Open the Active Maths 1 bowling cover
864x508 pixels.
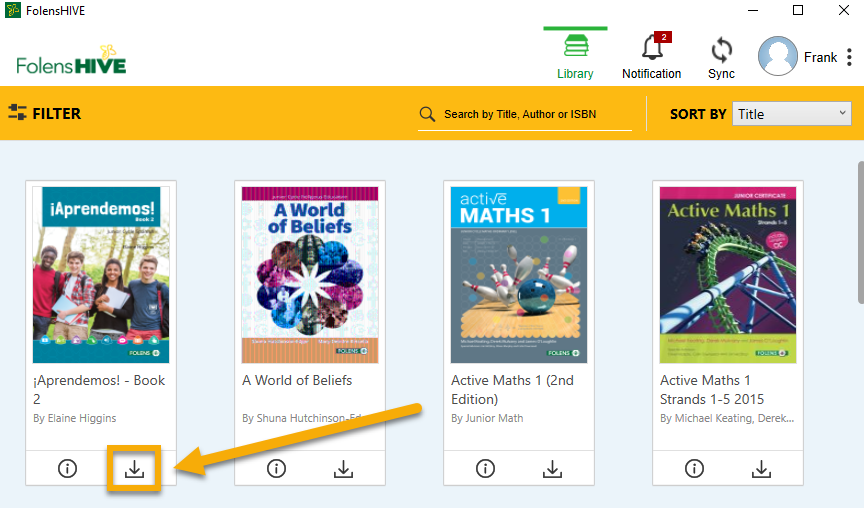[519, 274]
